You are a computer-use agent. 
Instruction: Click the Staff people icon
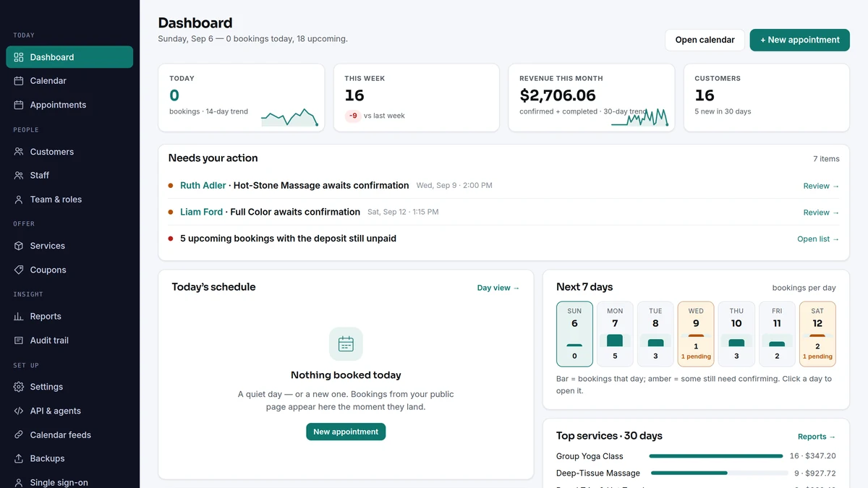pyautogui.click(x=19, y=176)
